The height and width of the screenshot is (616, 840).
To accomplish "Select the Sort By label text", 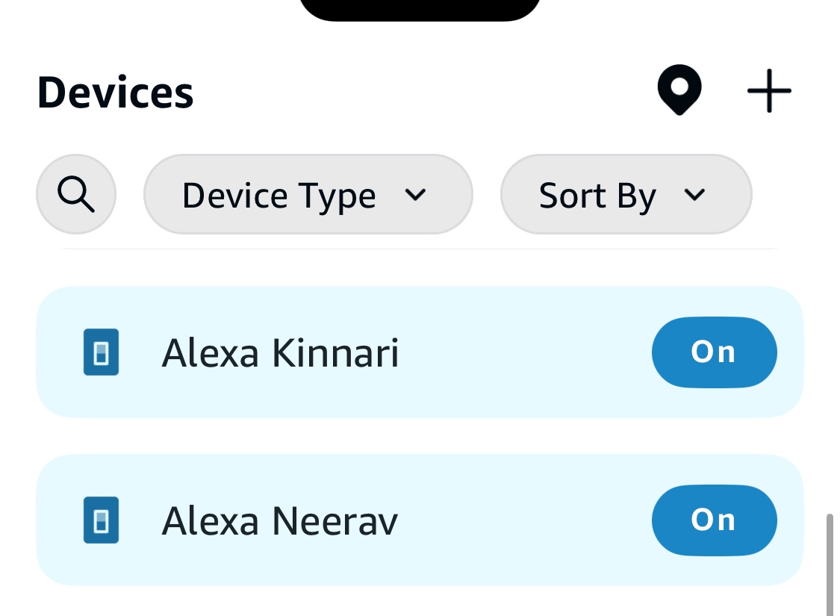I will click(597, 196).
